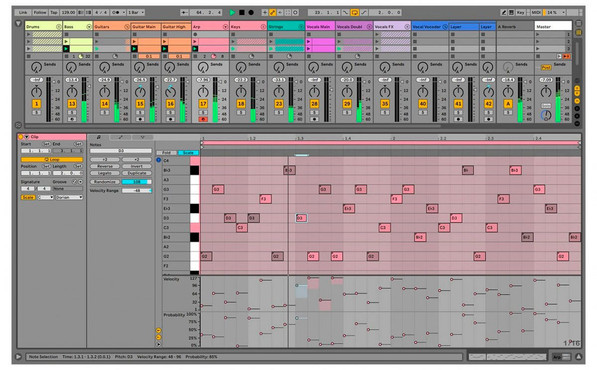Start playback with the green Play button

click(232, 13)
